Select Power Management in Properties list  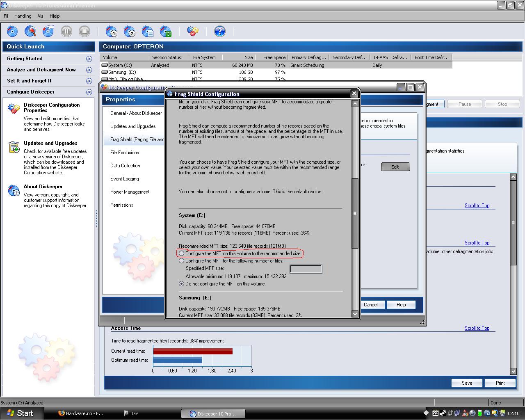[x=130, y=192]
